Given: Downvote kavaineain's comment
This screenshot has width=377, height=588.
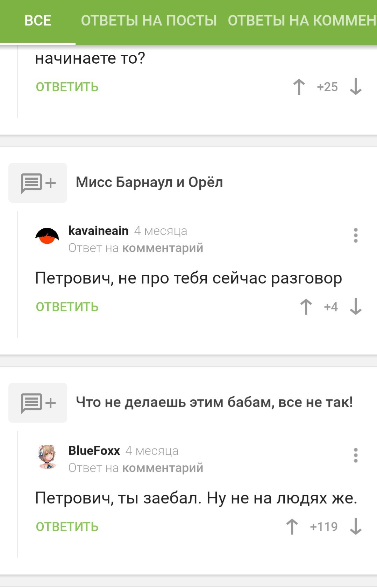Looking at the screenshot, I should tap(356, 307).
